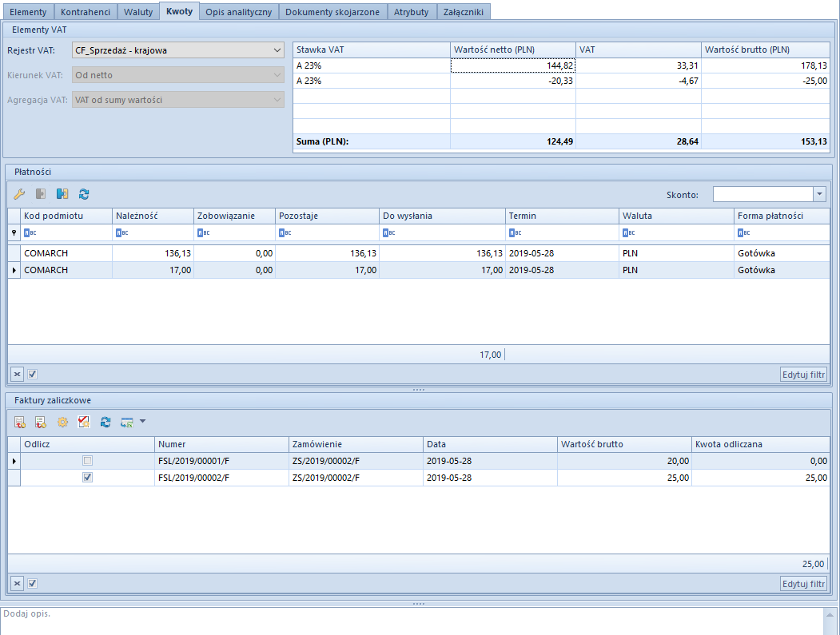Click the ABC filter icon under Forma płatności
Screen dimensions: 840x635
(x=743, y=233)
